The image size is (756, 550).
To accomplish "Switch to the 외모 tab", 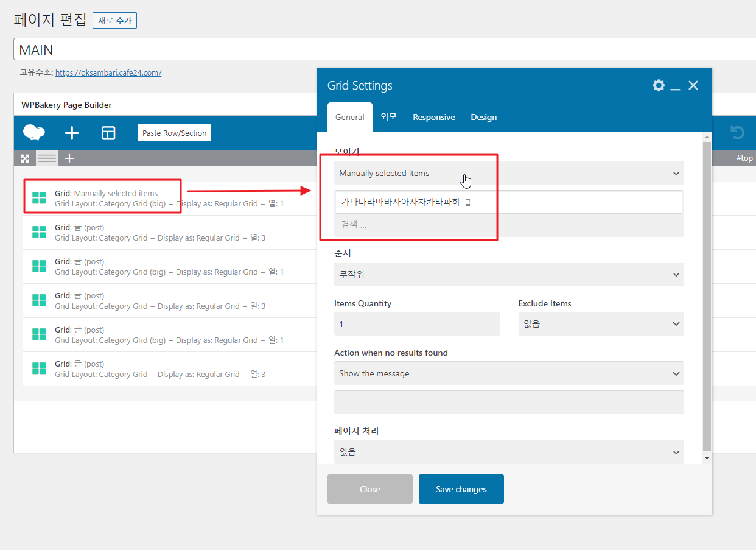I will pyautogui.click(x=389, y=117).
